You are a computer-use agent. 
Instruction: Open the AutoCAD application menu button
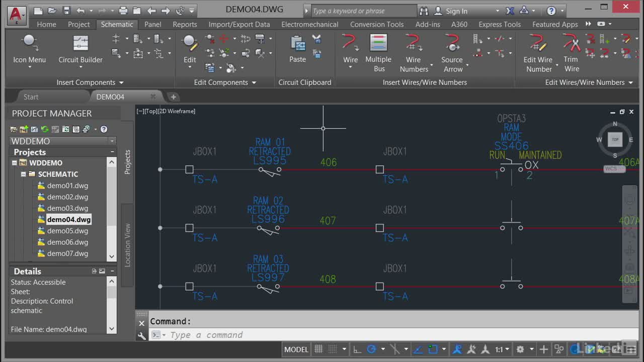pos(17,16)
